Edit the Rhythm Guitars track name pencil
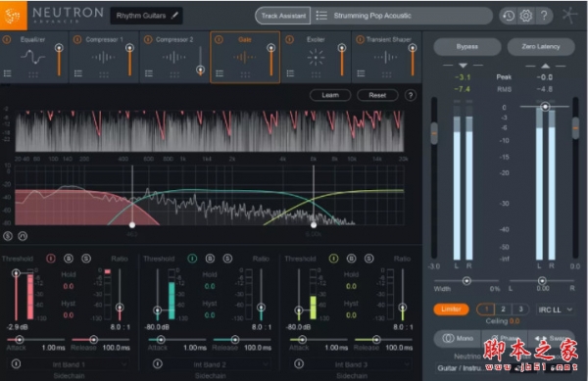The height and width of the screenshot is (381, 588). point(174,16)
